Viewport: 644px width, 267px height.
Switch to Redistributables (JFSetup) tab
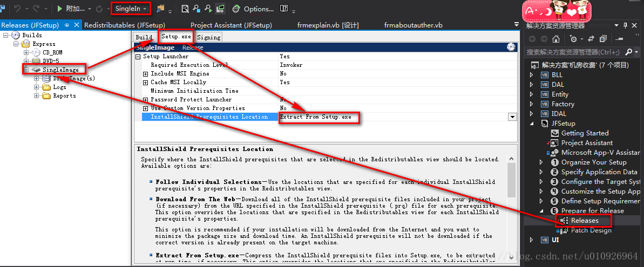pos(125,25)
